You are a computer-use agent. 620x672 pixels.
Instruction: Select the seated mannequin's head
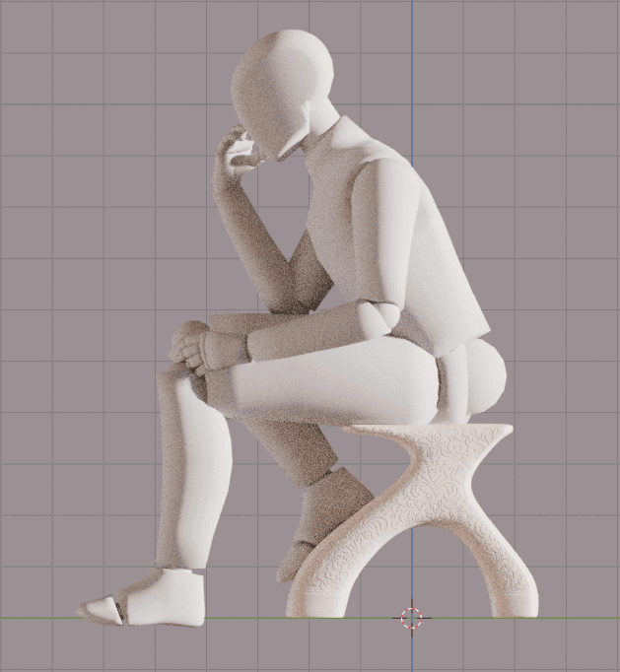coord(282,95)
